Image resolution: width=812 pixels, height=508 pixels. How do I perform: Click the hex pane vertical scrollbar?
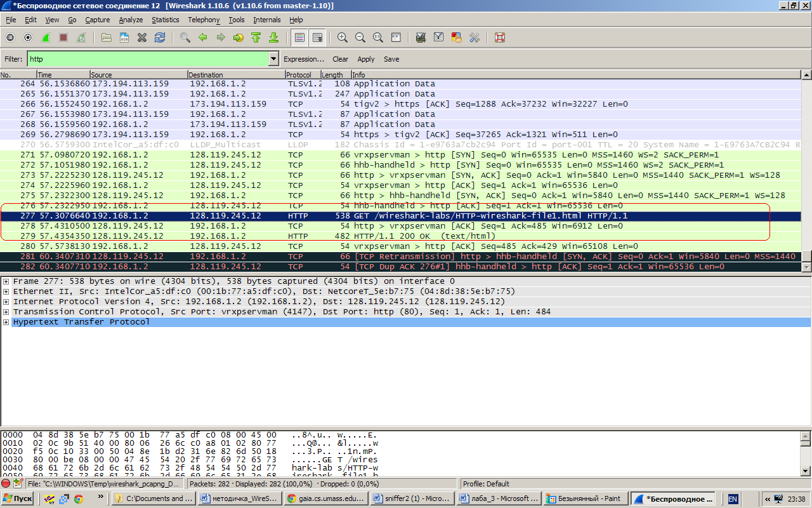tap(806, 453)
